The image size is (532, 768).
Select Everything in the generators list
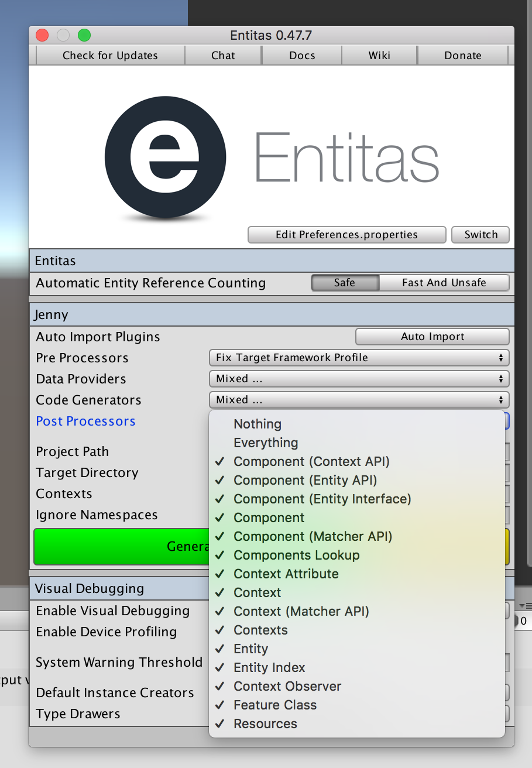click(265, 443)
